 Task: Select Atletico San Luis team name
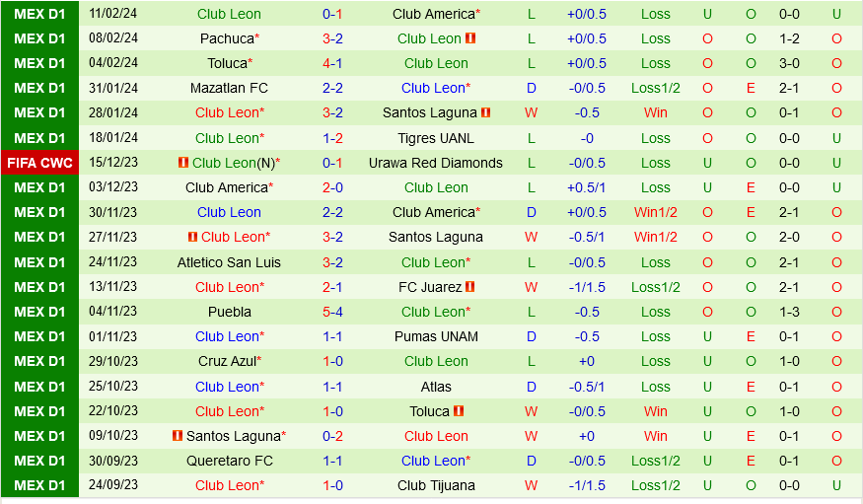click(x=229, y=262)
